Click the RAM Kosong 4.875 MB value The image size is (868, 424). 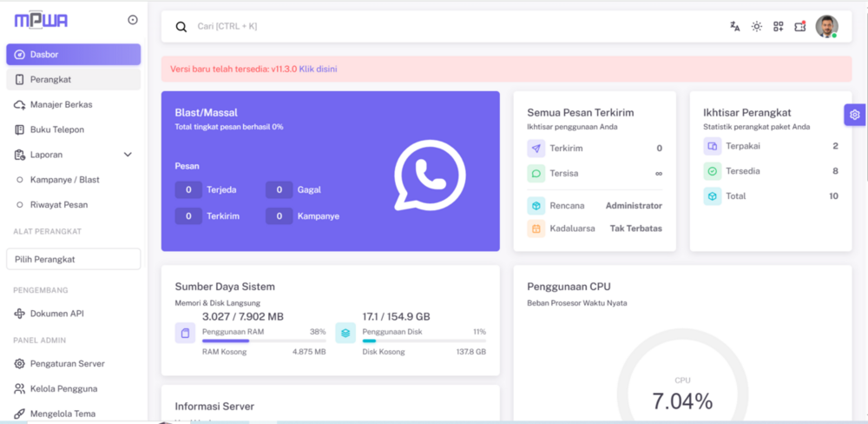point(309,352)
